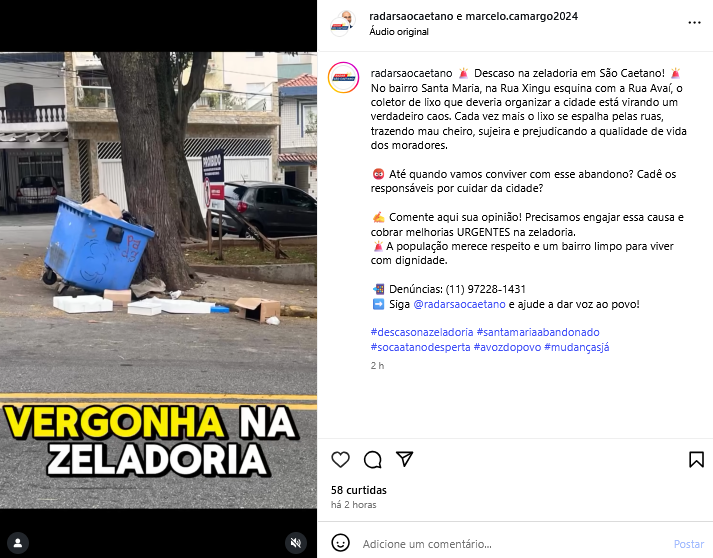Open marcelo.camargo2024 profile from header
The image size is (713, 558).
pos(522,16)
